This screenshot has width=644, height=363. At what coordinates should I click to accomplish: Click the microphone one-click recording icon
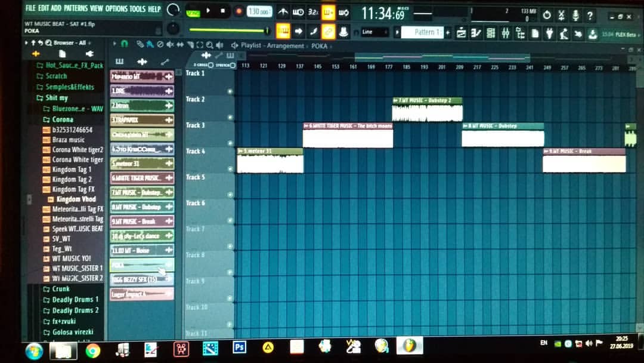[x=576, y=16]
